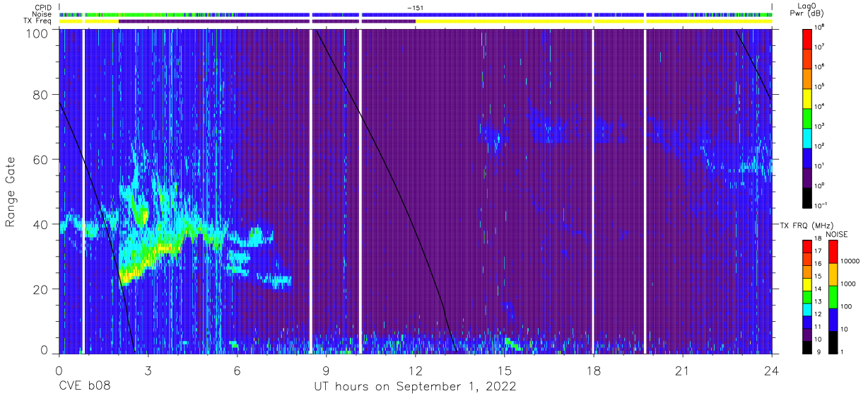Click the 1000 tick on NOISE legend
Screen dimensions: 868x401
[847, 283]
